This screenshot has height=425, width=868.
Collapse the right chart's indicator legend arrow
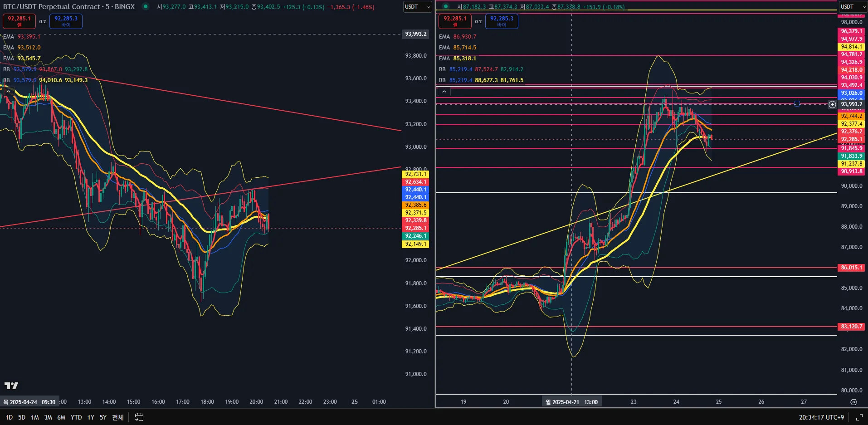(444, 92)
